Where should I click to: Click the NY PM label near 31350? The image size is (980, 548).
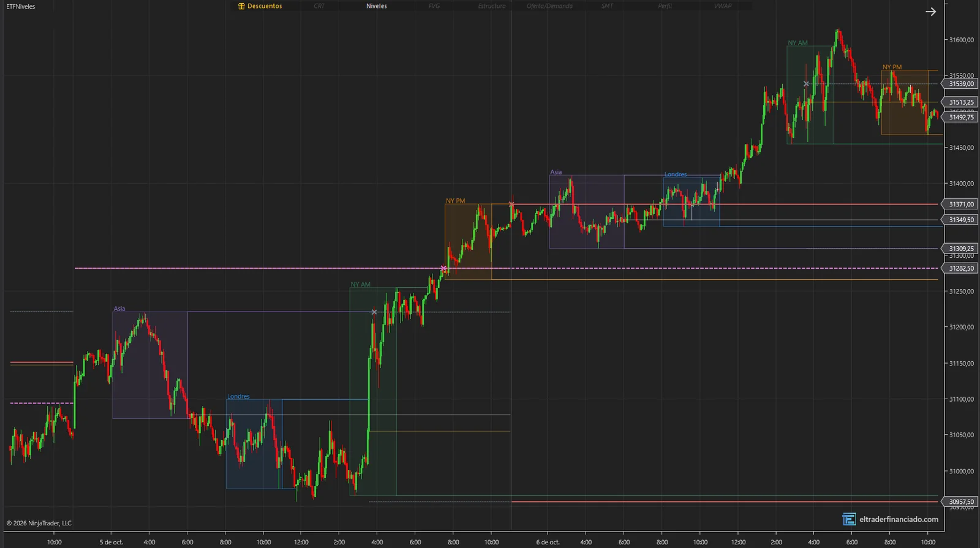(x=456, y=201)
